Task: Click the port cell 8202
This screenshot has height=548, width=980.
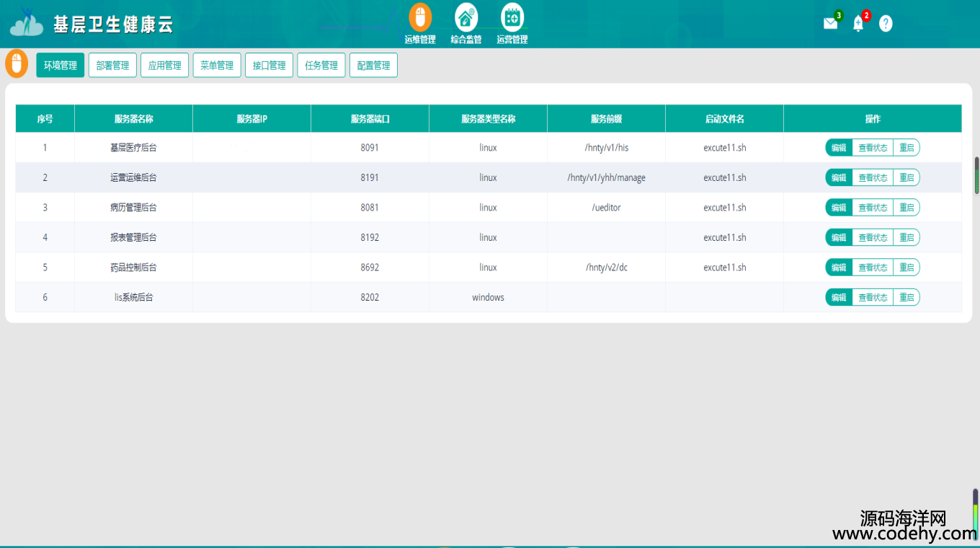Action: tap(370, 297)
